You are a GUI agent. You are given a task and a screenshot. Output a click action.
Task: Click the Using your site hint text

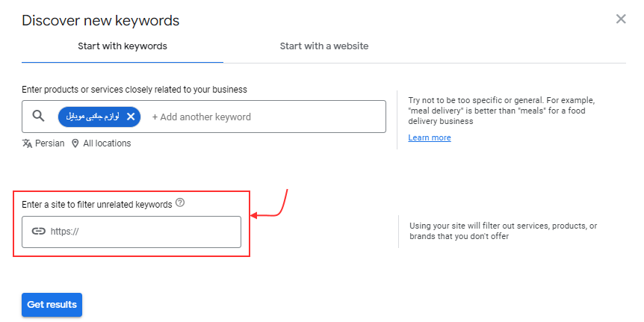point(503,231)
